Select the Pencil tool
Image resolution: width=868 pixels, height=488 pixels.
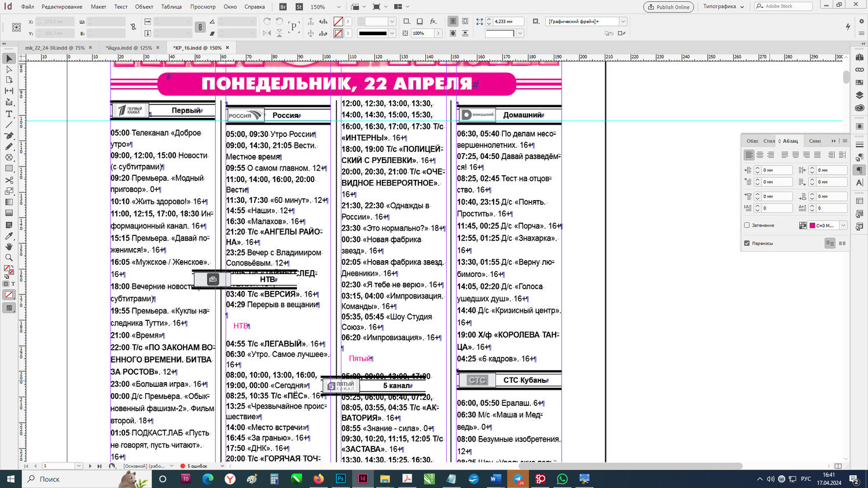[9, 147]
